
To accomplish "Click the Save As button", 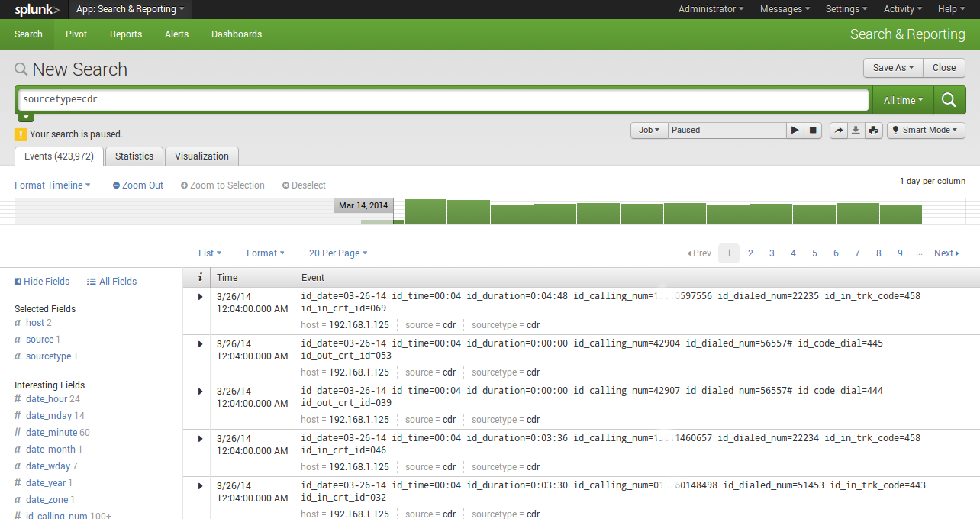I will point(893,68).
